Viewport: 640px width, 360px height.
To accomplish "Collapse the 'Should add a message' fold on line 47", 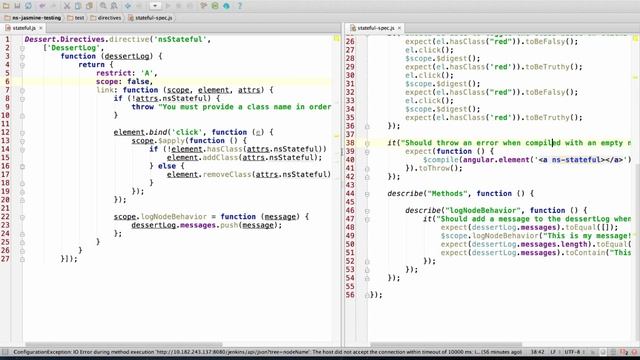I will 367,220.
